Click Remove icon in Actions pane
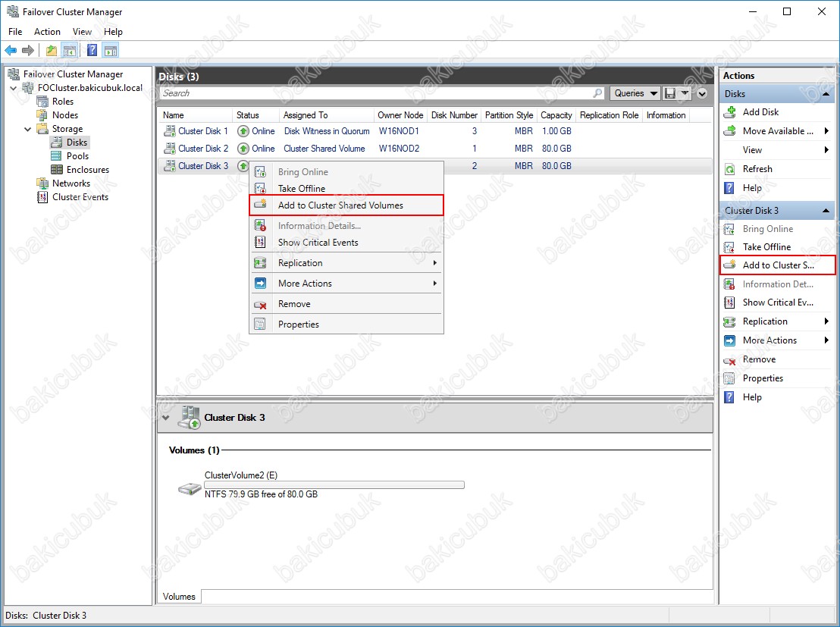The width and height of the screenshot is (840, 627). (729, 360)
